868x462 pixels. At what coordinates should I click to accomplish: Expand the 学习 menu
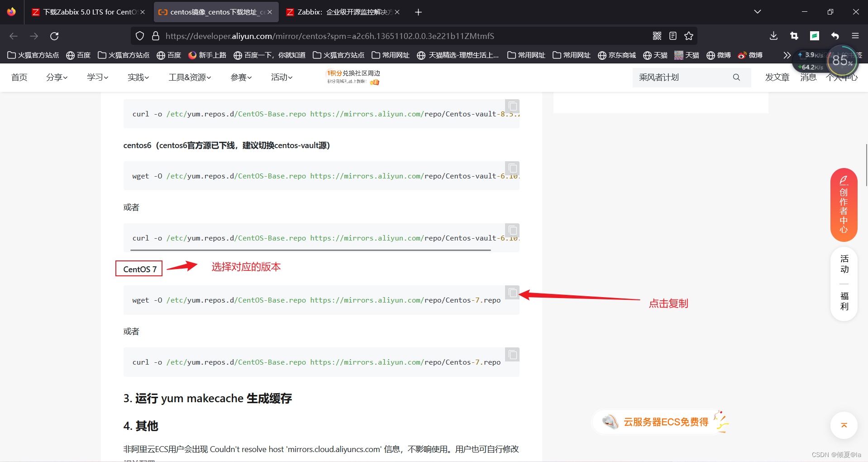coord(98,77)
